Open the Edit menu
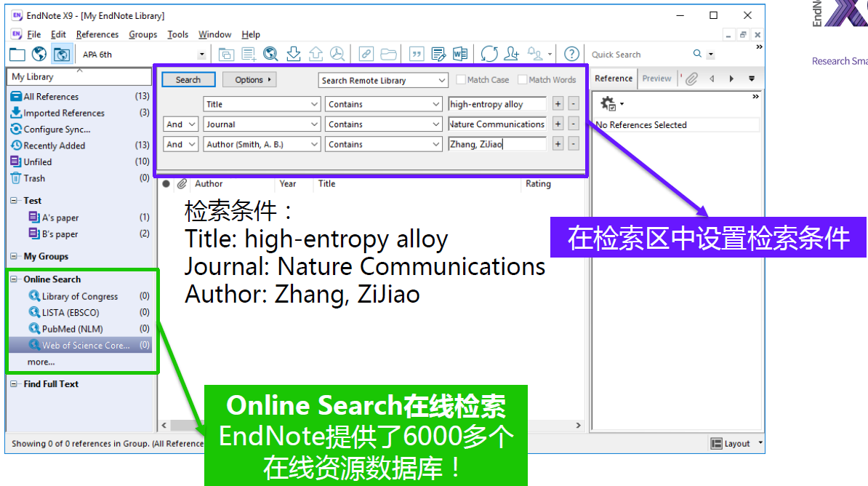The height and width of the screenshot is (486, 868). 58,34
